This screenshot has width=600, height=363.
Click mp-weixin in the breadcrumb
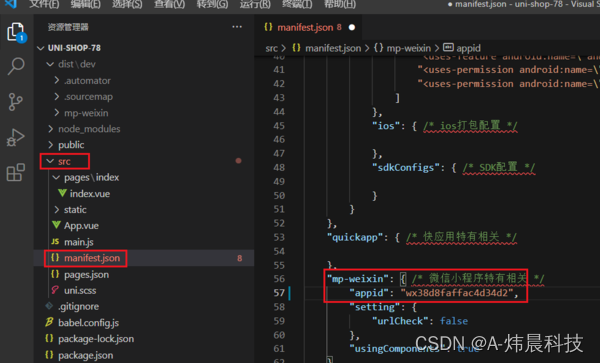408,48
